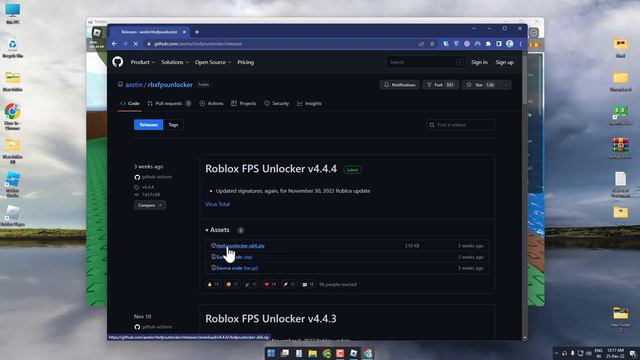The image size is (640, 360).
Task: Switch to the Projects tab
Action: (244, 103)
